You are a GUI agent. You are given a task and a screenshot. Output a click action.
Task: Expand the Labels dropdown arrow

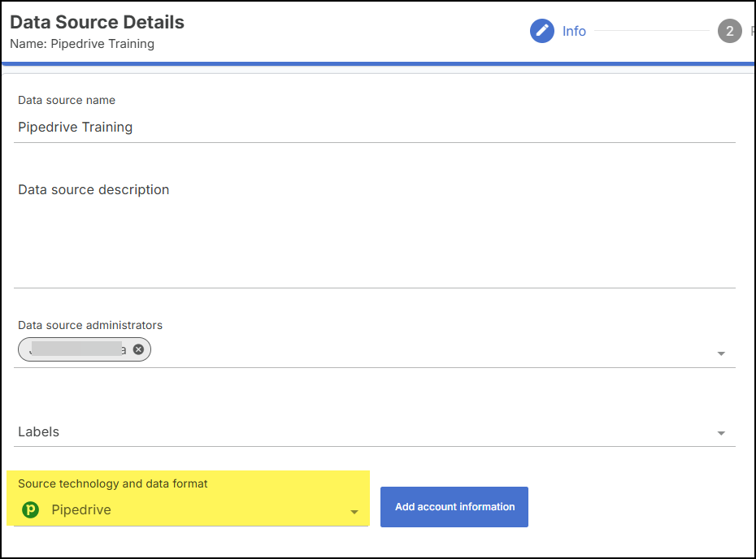click(x=721, y=433)
